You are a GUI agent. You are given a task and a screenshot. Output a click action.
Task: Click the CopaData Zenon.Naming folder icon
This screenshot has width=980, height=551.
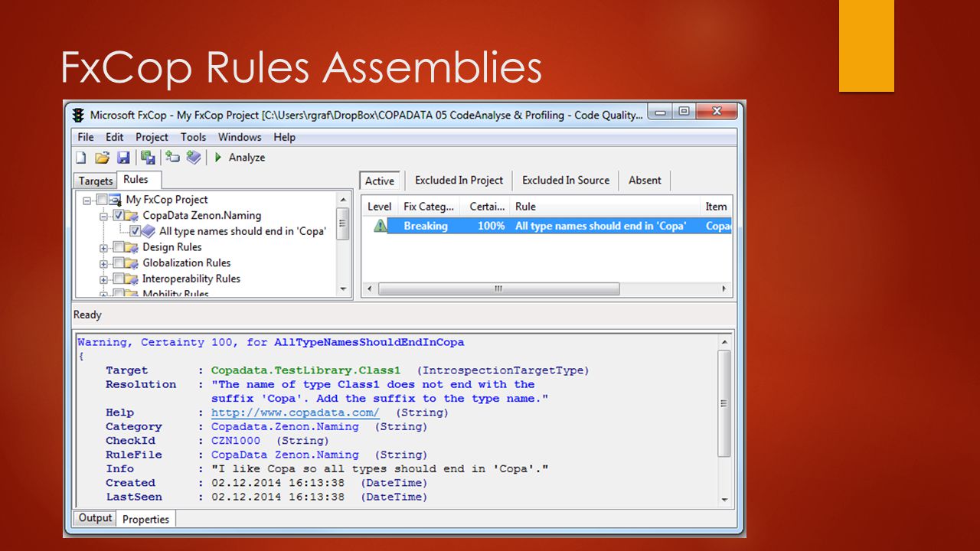(x=132, y=216)
